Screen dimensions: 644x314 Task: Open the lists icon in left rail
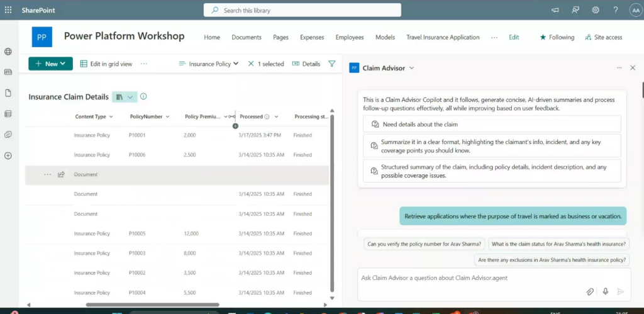8,114
